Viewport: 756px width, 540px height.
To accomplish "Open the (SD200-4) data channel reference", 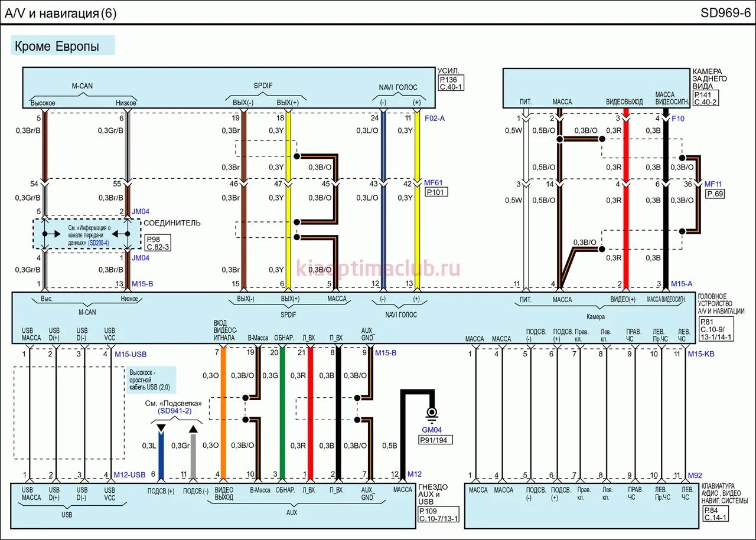I will click(99, 243).
